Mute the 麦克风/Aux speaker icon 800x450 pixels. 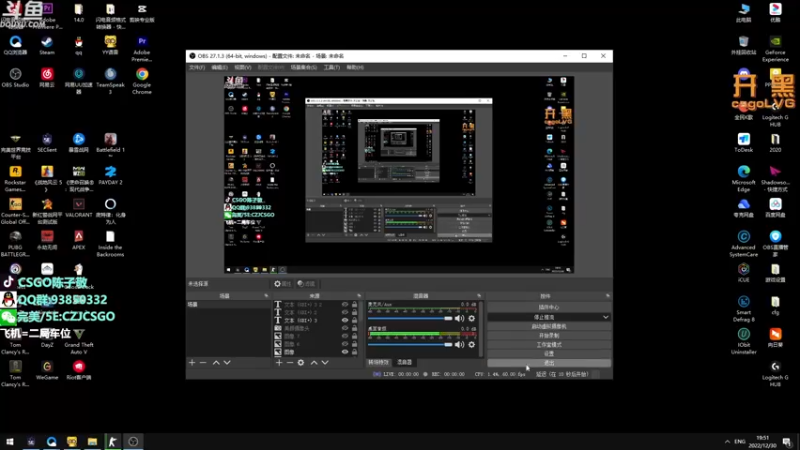[459, 318]
